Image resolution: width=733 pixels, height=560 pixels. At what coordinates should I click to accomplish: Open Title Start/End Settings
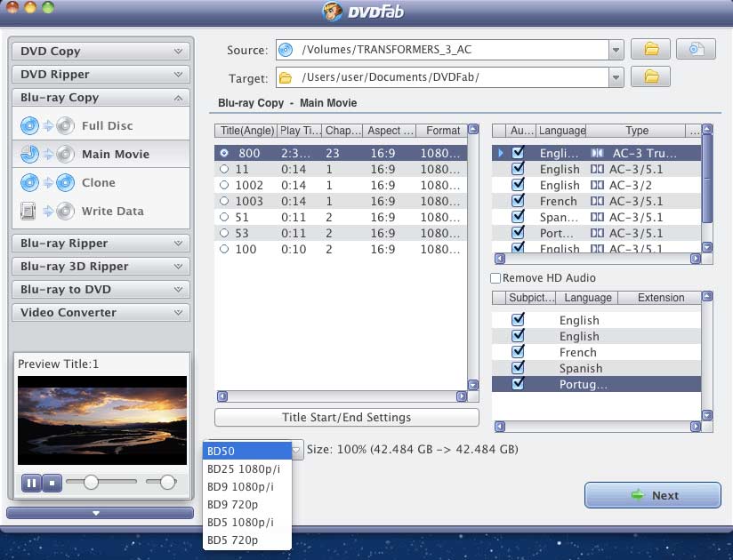(346, 417)
